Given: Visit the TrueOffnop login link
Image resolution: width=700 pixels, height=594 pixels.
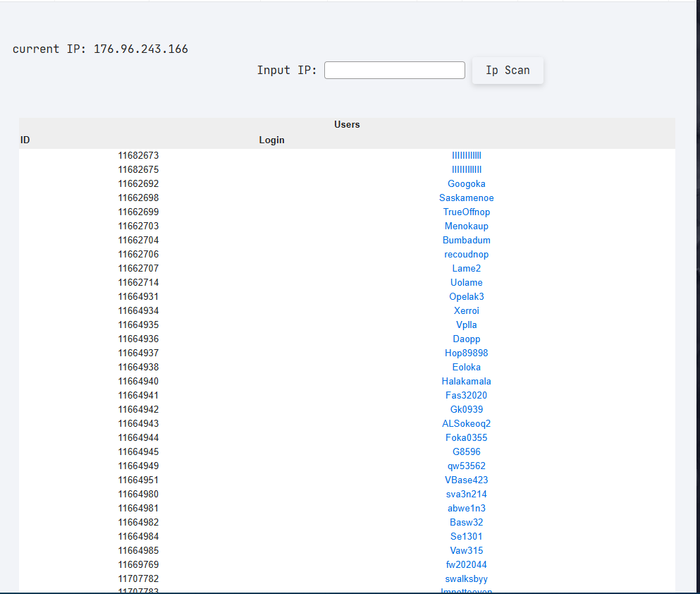Looking at the screenshot, I should coord(467,212).
